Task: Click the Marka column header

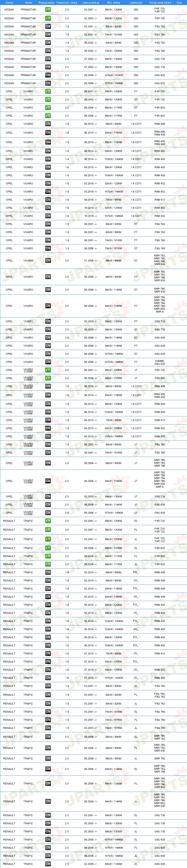Action: tap(9, 2)
